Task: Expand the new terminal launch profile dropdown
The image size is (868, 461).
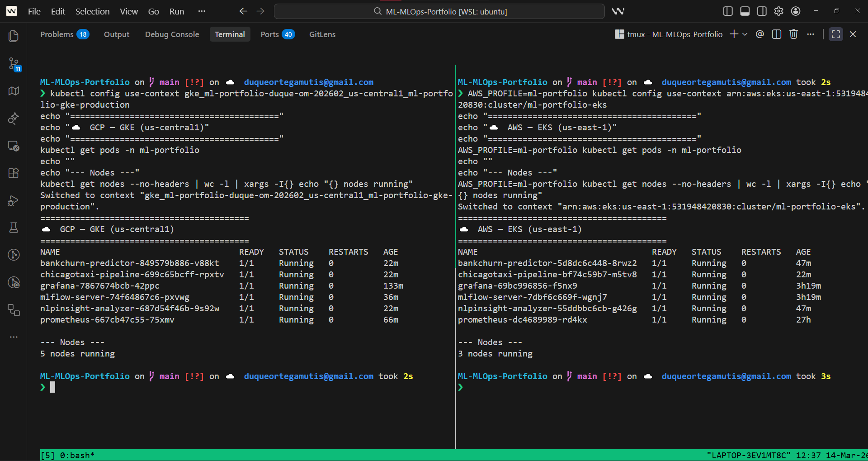Action: pyautogui.click(x=745, y=34)
